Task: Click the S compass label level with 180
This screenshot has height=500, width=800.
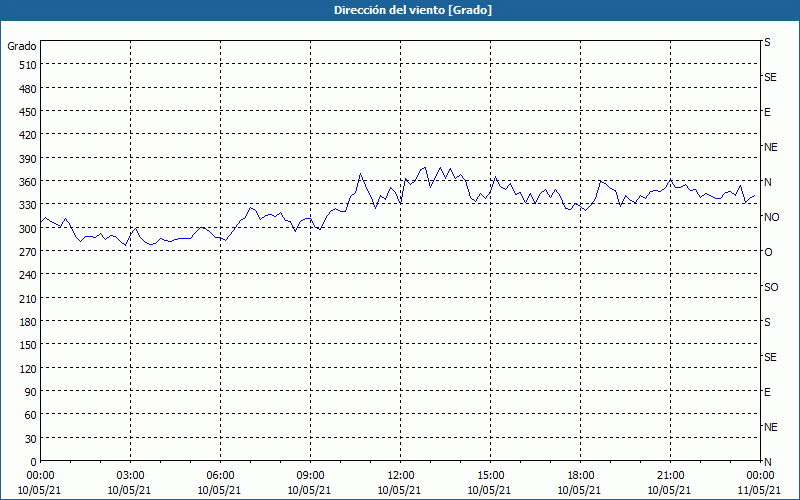Action: 767,322
